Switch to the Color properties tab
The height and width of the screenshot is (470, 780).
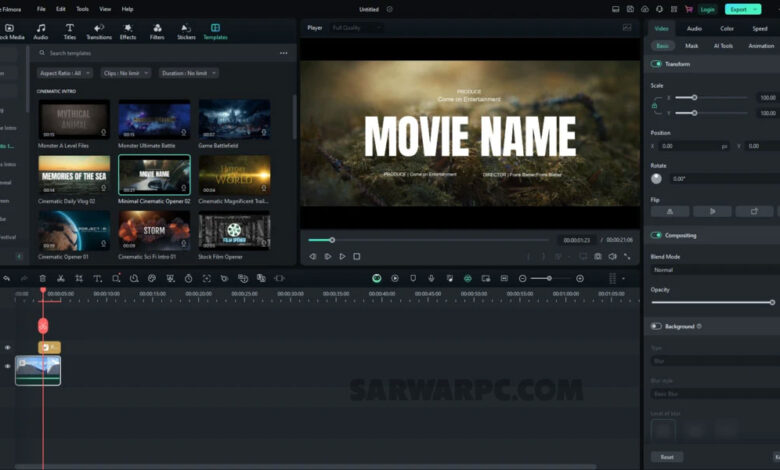(x=727, y=28)
